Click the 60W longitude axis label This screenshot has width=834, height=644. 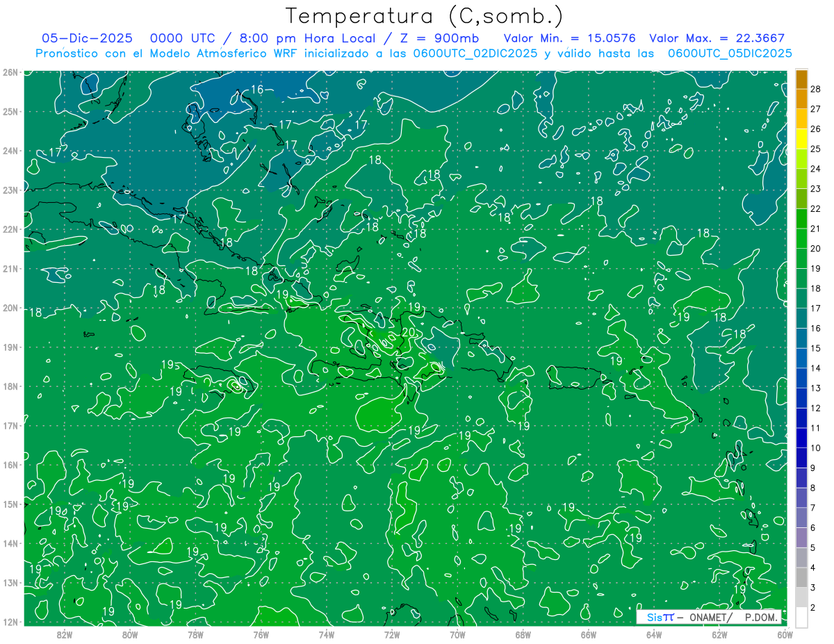point(785,634)
